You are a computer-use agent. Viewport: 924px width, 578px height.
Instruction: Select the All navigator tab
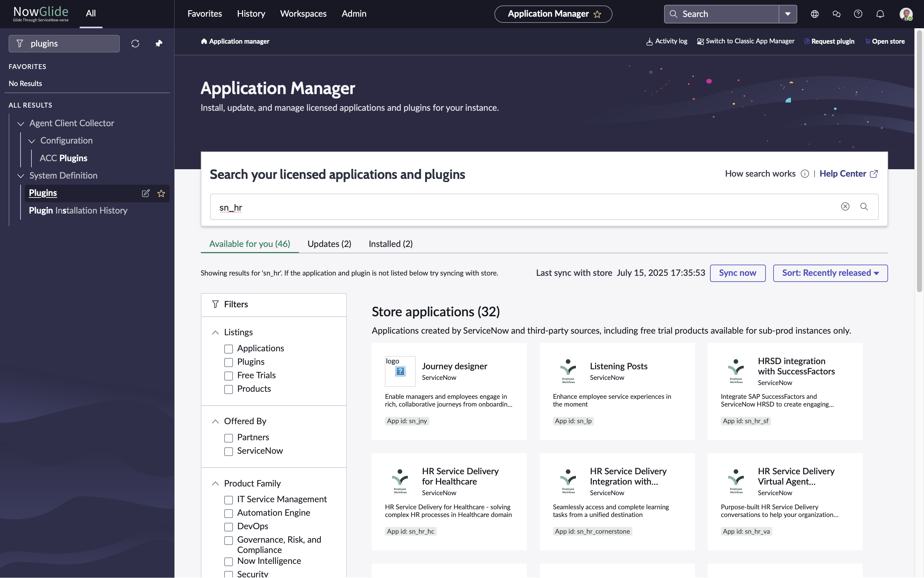pos(91,14)
